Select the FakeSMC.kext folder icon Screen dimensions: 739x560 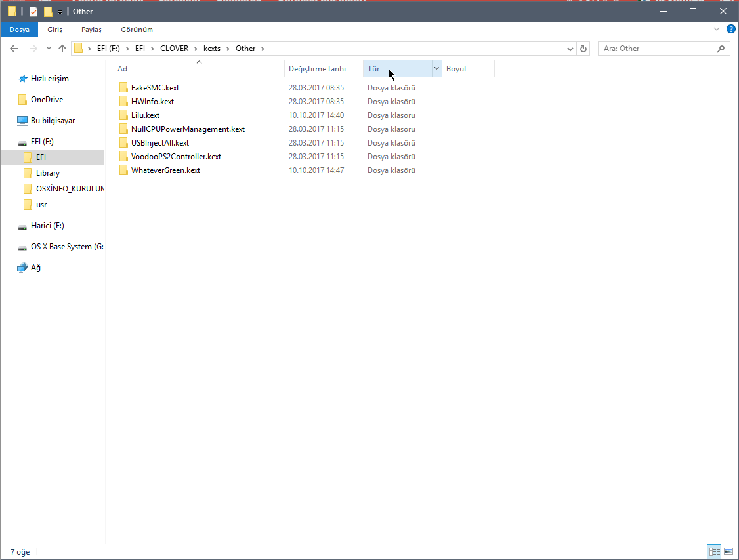click(x=123, y=88)
